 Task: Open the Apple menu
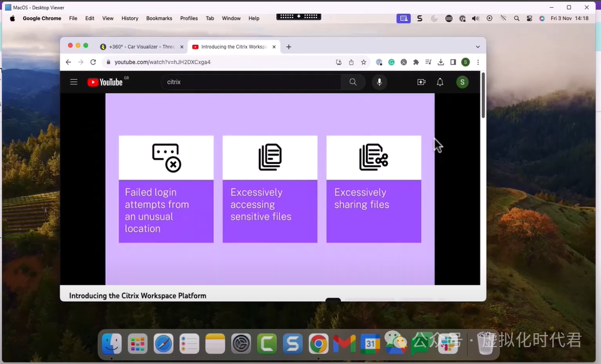coord(12,19)
